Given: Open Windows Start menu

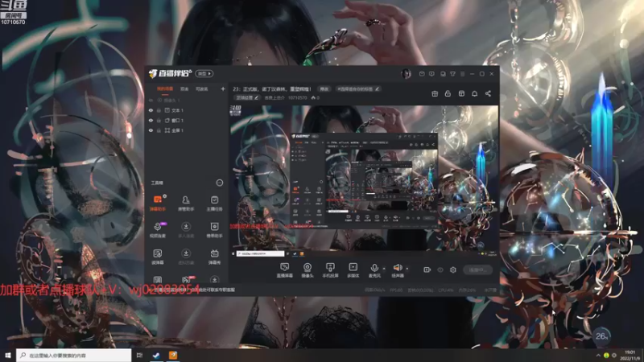Looking at the screenshot, I should pos(7,356).
